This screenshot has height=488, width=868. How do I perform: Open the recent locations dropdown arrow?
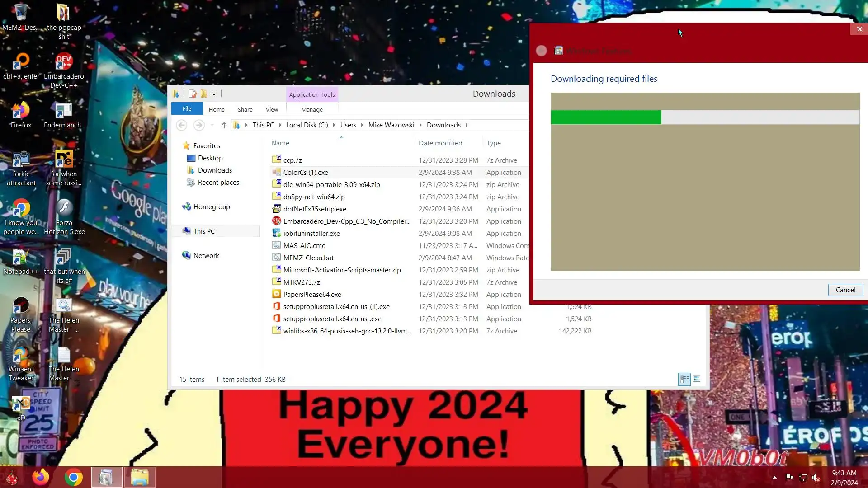pyautogui.click(x=212, y=125)
